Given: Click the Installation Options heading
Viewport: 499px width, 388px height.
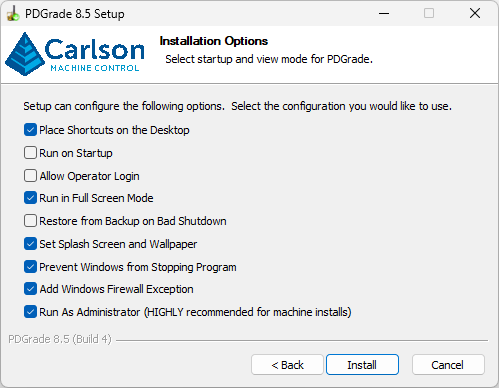Looking at the screenshot, I should [x=214, y=41].
